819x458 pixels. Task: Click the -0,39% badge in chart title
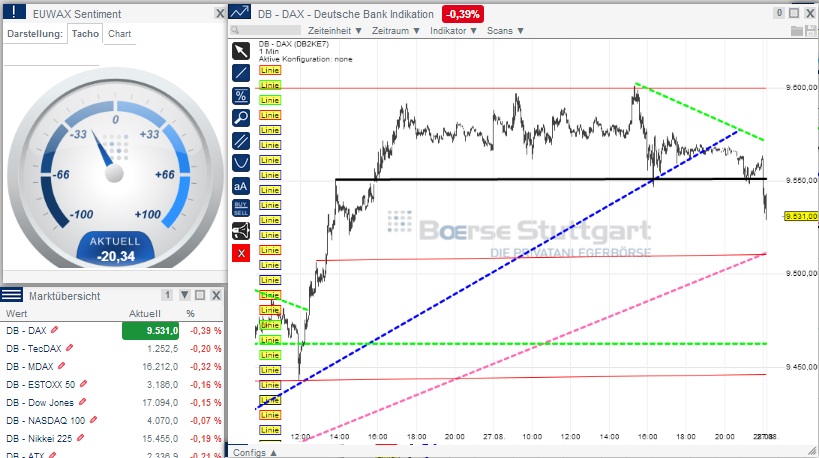(463, 14)
